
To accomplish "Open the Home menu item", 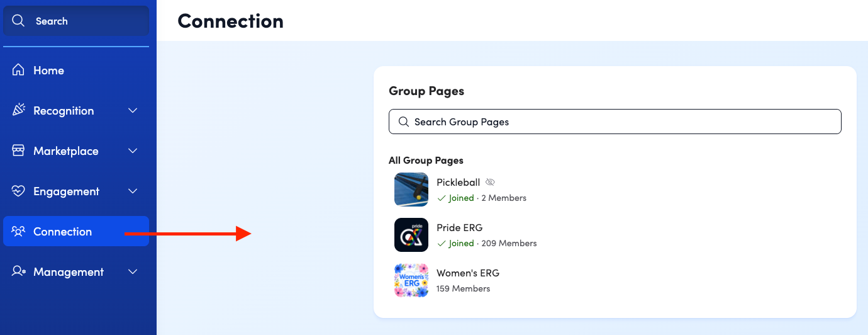I will pyautogui.click(x=76, y=70).
